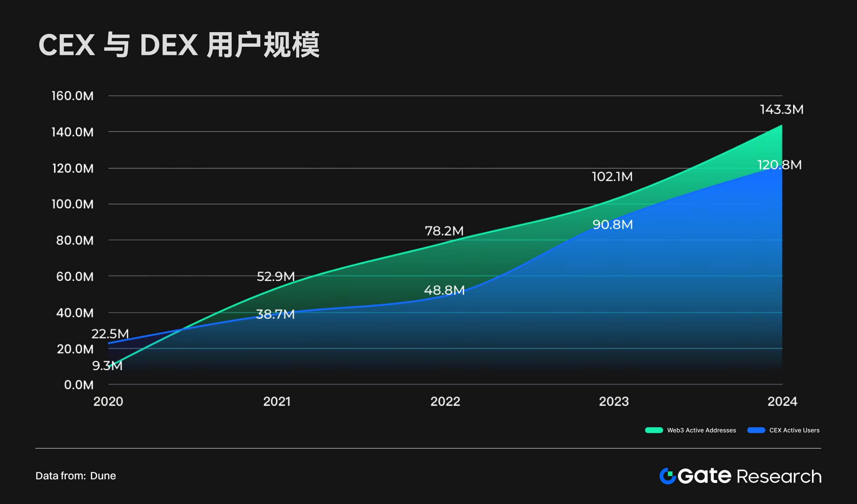Click the 2022 x-axis label
The width and height of the screenshot is (857, 504).
(445, 402)
